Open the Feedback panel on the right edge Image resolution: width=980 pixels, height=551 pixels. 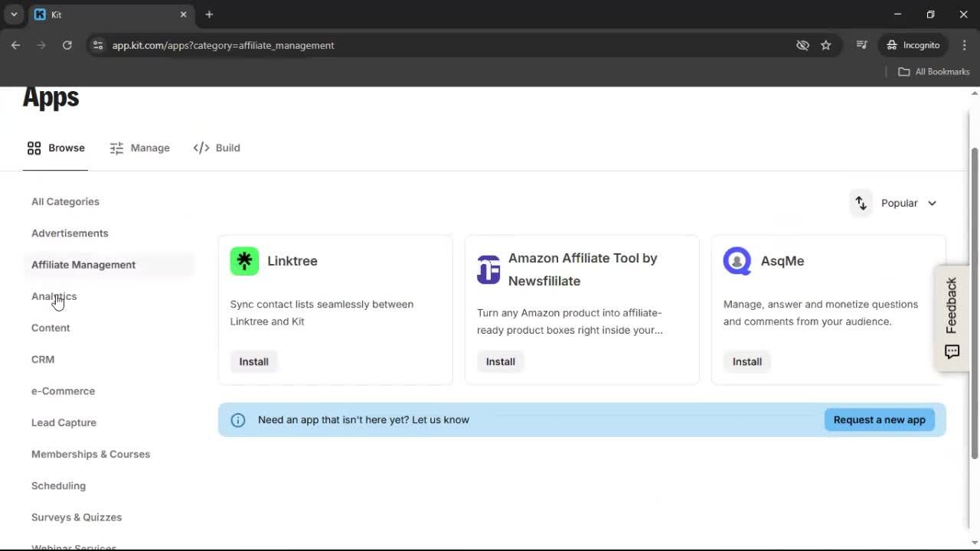pyautogui.click(x=952, y=318)
